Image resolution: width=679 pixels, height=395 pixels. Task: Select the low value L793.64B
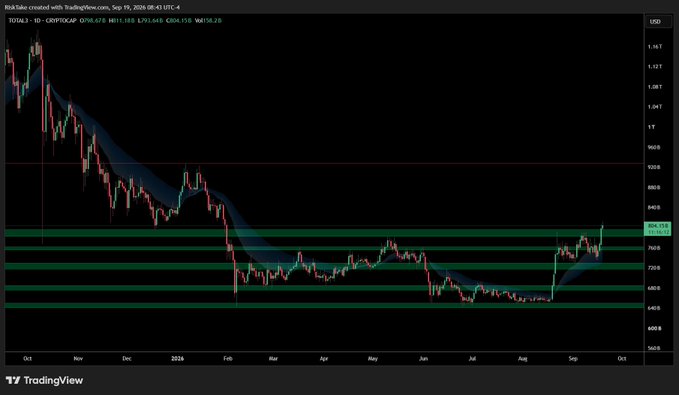pos(150,20)
